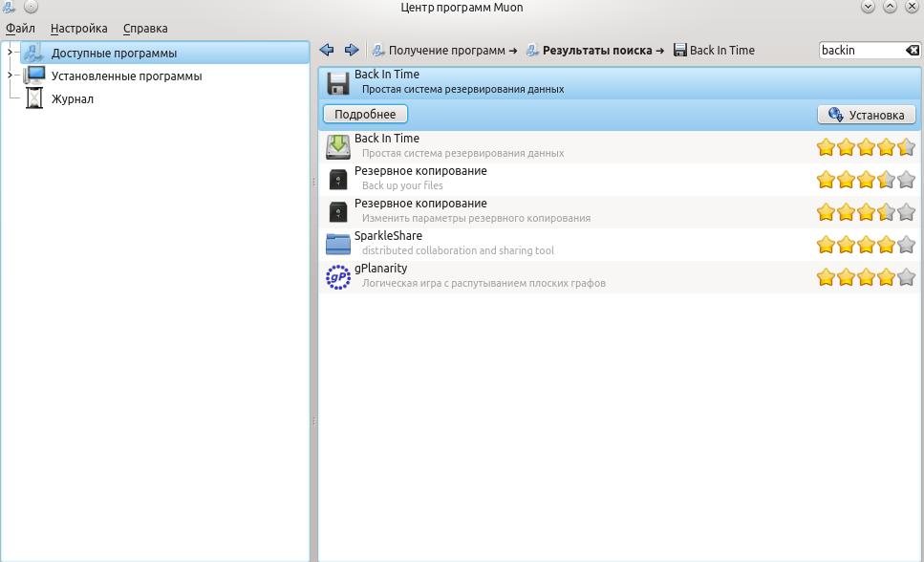Select Резервное копирование 'Back up your files' row

click(619, 180)
